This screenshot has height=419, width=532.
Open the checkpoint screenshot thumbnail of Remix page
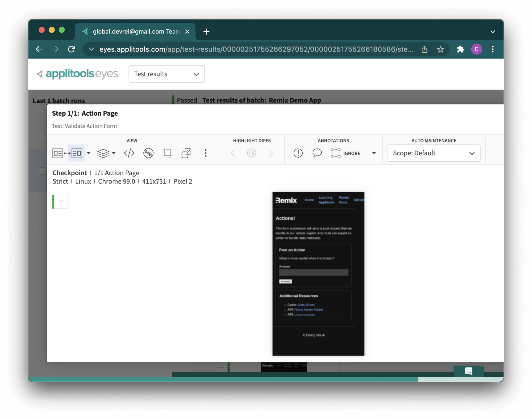[318, 274]
